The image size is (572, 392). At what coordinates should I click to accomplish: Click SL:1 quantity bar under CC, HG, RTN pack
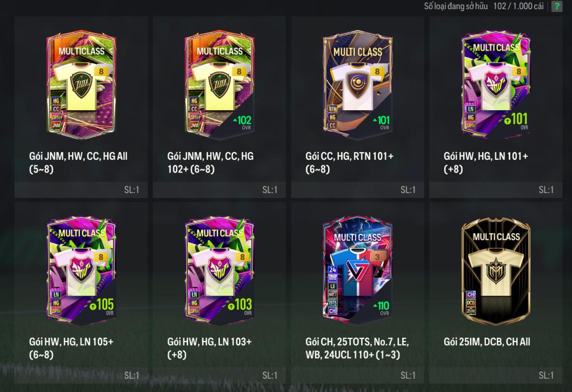358,190
